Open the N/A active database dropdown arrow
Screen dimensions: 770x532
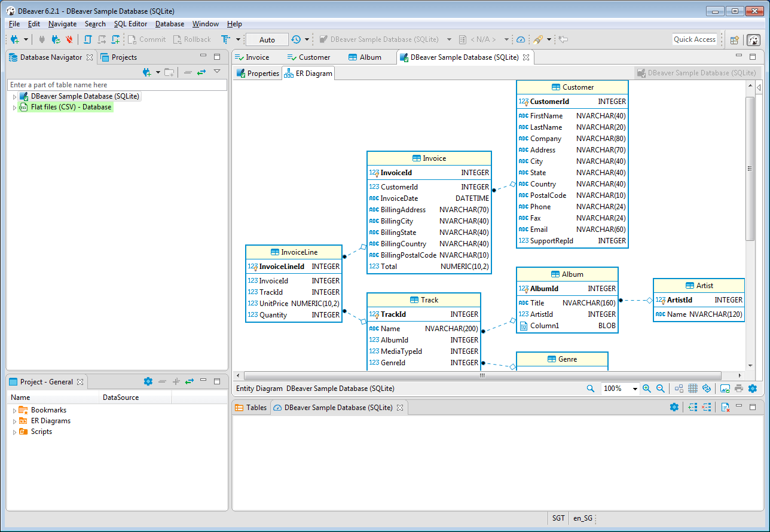click(x=506, y=39)
